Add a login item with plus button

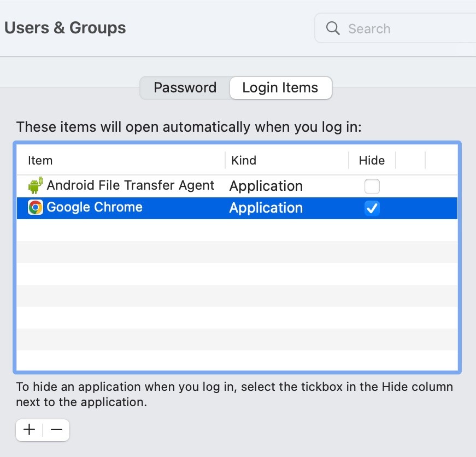coord(30,430)
